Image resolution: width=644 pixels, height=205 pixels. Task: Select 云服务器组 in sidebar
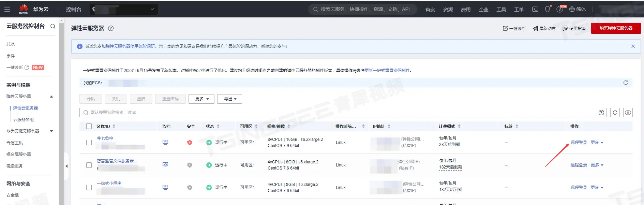click(24, 120)
